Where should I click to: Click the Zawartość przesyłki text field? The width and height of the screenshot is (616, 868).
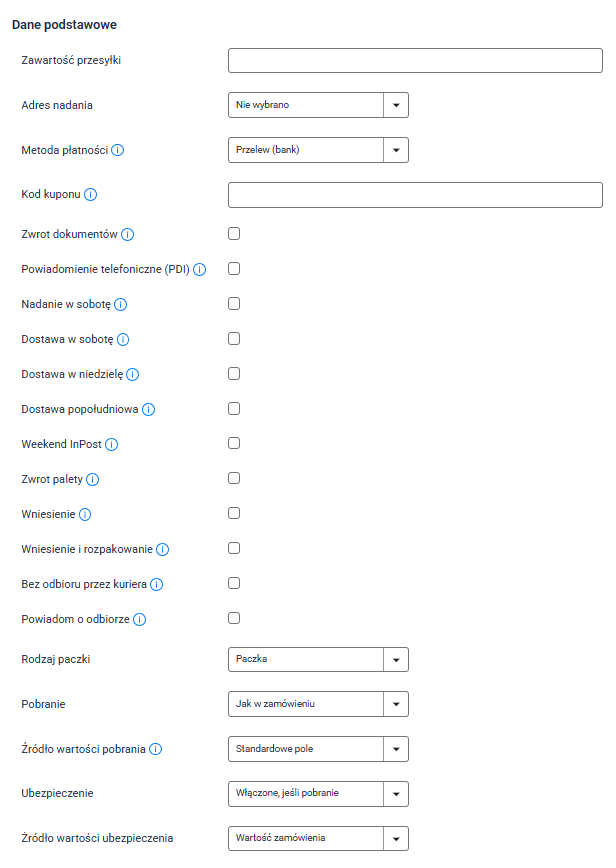tap(415, 61)
